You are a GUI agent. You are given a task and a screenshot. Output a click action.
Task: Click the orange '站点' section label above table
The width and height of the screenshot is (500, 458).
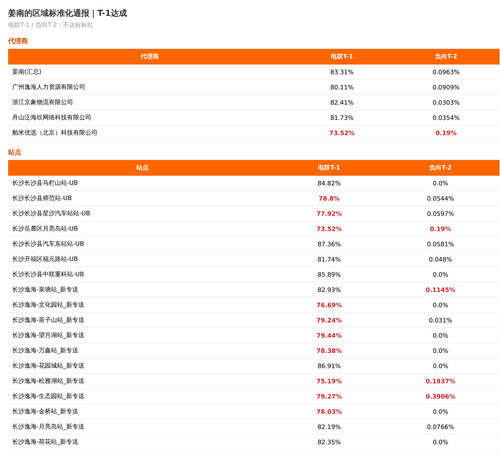(15, 152)
